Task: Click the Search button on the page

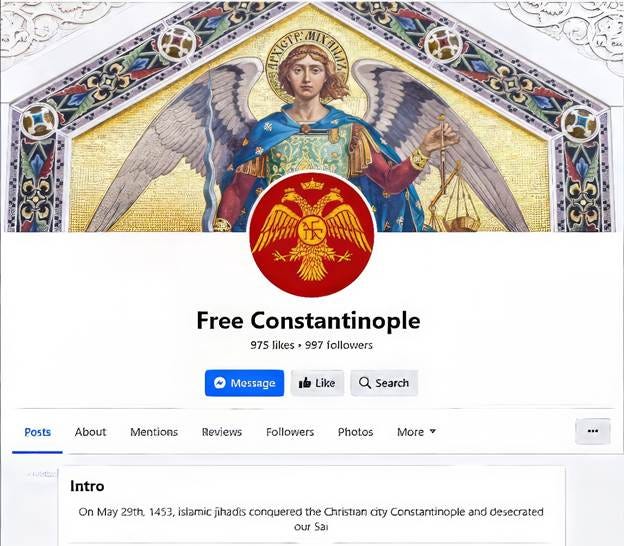Action: pyautogui.click(x=384, y=383)
